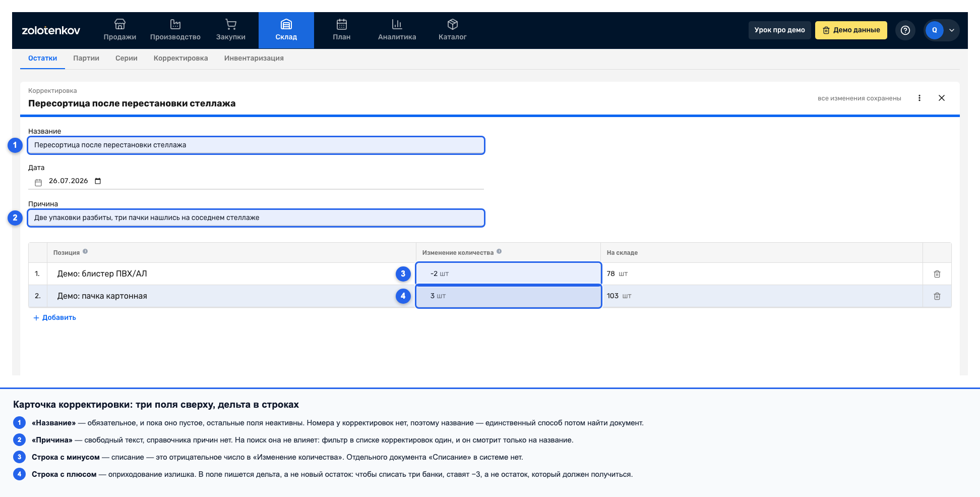Click the date value 26.07.2026
The height and width of the screenshot is (497, 980).
pos(68,181)
